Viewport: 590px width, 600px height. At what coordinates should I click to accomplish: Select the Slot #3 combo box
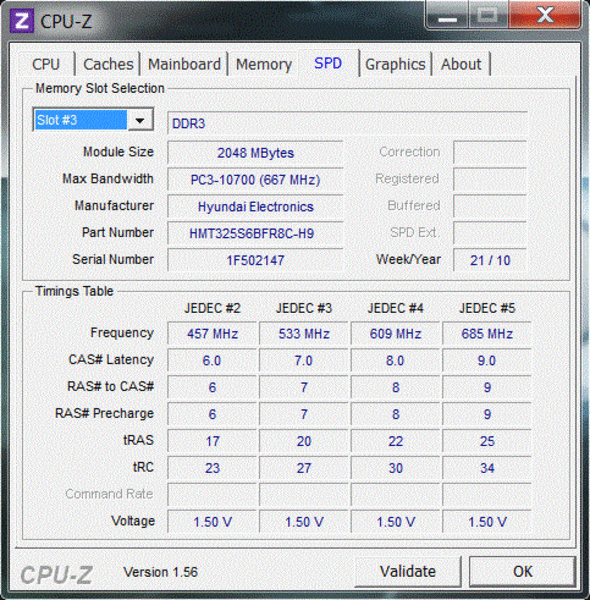click(x=93, y=120)
